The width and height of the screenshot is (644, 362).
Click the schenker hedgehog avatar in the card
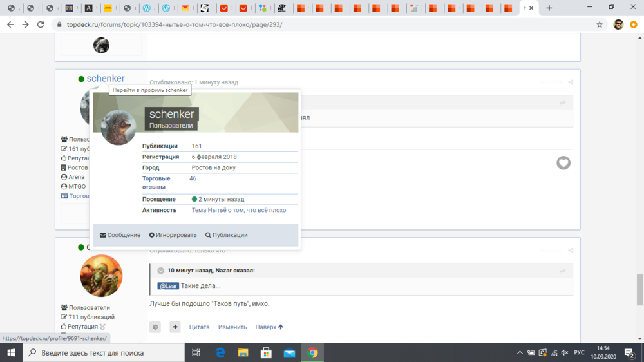coord(118,128)
